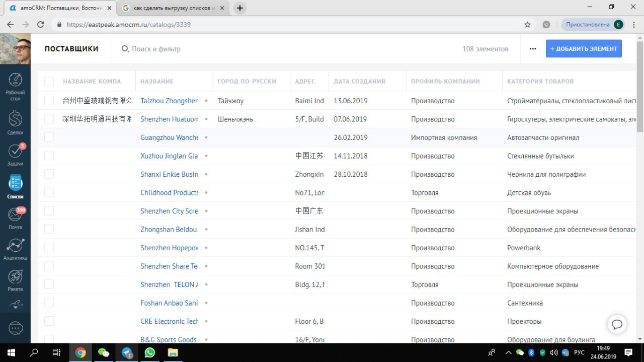Open sidebar chat notifications bubble icon
The width and height of the screenshot is (644, 362).
[16, 329]
